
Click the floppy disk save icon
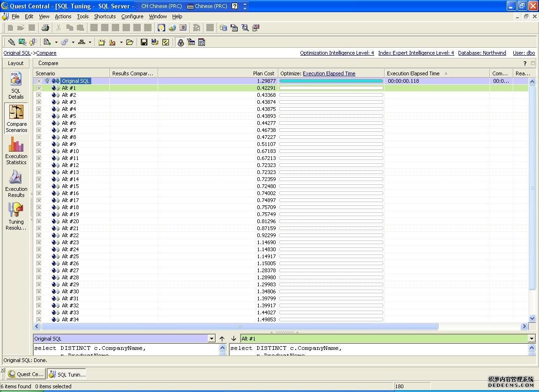tap(144, 42)
